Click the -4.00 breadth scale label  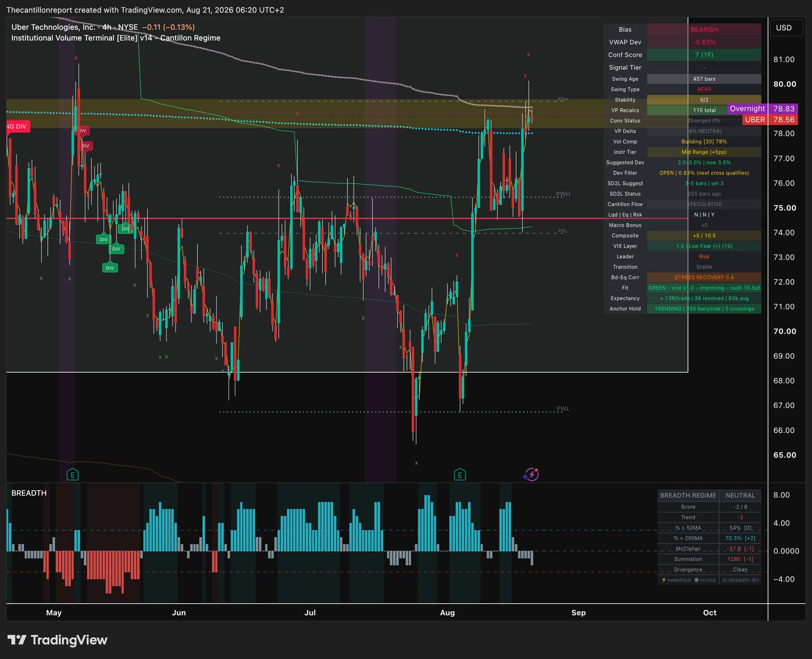(x=784, y=579)
